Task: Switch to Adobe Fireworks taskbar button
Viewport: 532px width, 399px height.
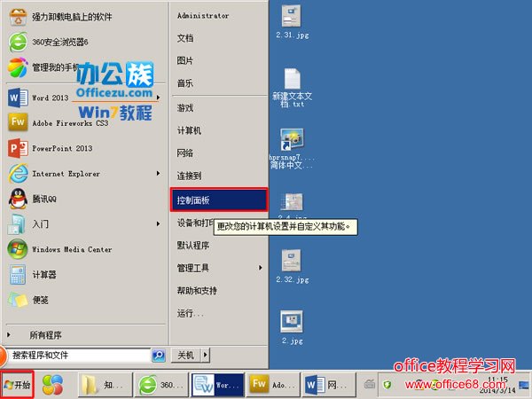Action: pos(273,385)
